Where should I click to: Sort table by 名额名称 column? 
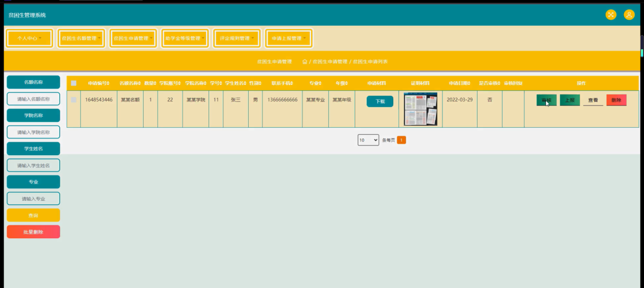(130, 83)
